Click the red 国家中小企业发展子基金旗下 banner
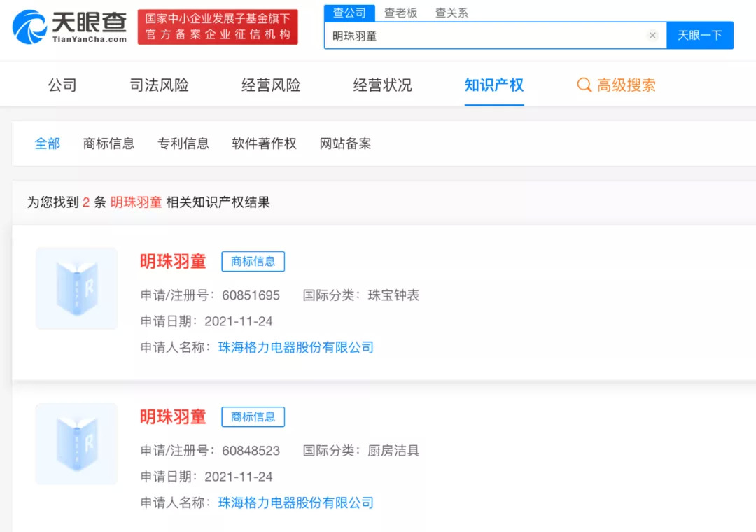756x532 pixels. point(218,27)
